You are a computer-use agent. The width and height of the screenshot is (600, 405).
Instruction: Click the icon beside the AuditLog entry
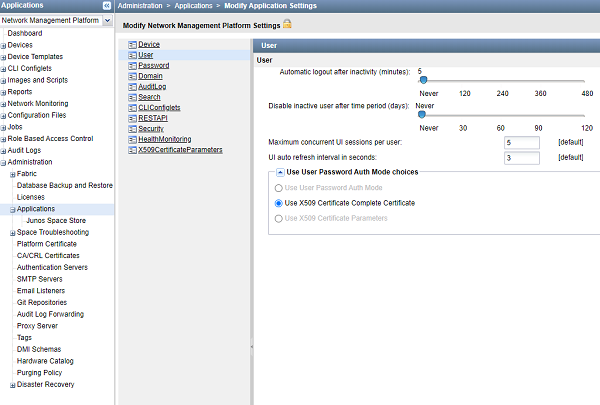click(132, 87)
